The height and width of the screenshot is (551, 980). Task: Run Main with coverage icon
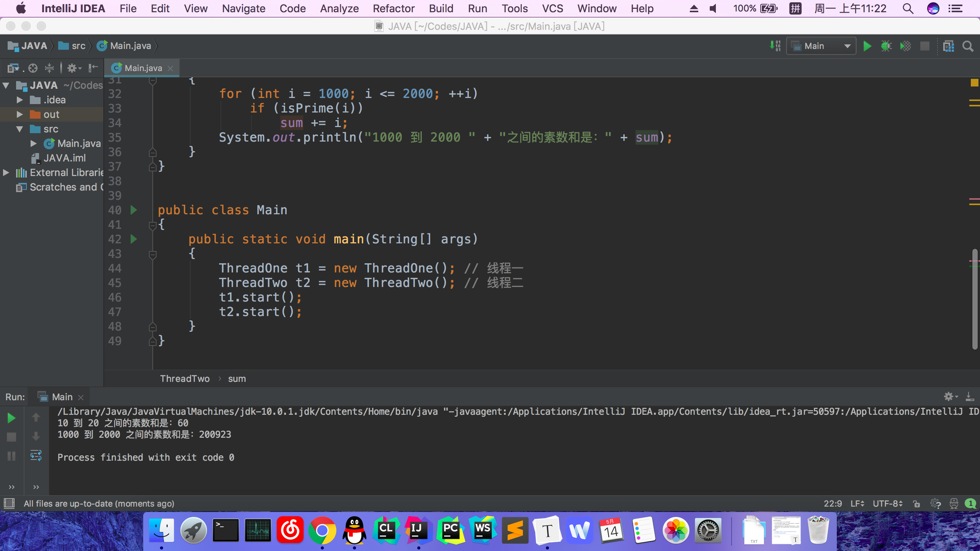point(906,46)
